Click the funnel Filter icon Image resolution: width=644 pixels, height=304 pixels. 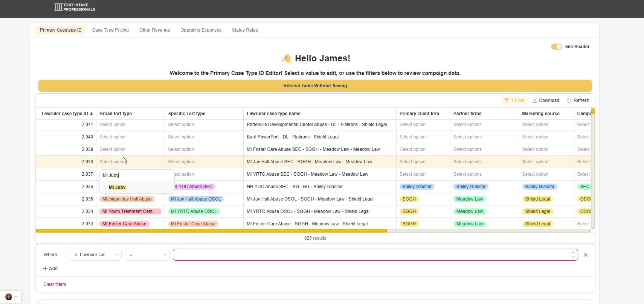coord(507,100)
